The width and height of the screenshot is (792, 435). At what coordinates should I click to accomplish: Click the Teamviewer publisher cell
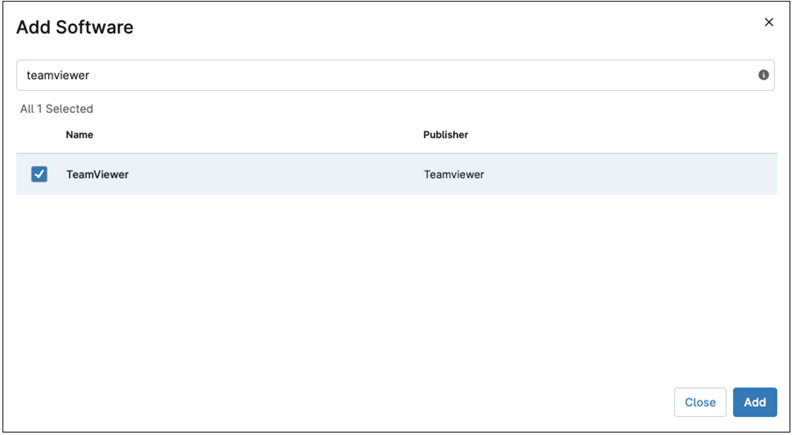(x=454, y=174)
